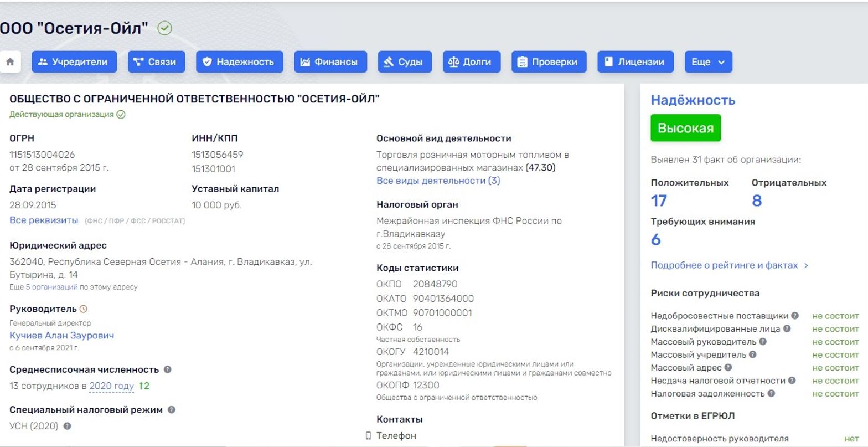Click the ООО "Осетия-Ойл" page title
This screenshot has width=868, height=447.
pyautogui.click(x=74, y=28)
